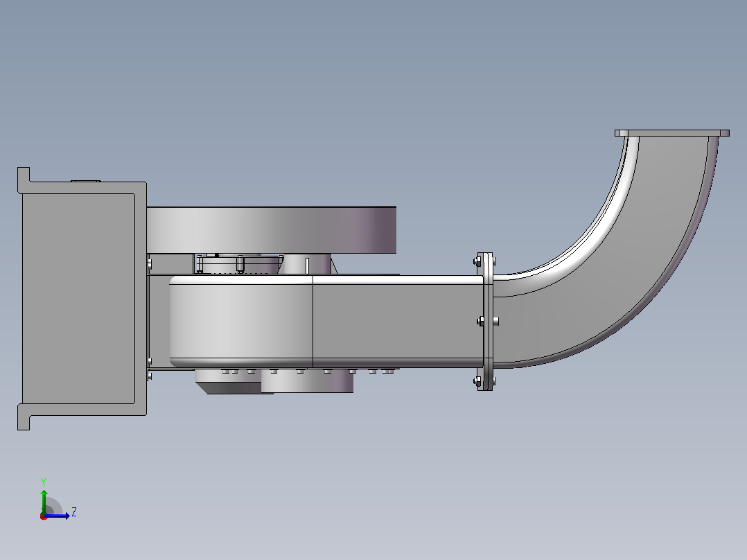Viewport: 747px width, 560px height.
Task: Click the lower cylindrical cover under the casing
Action: (x=307, y=382)
